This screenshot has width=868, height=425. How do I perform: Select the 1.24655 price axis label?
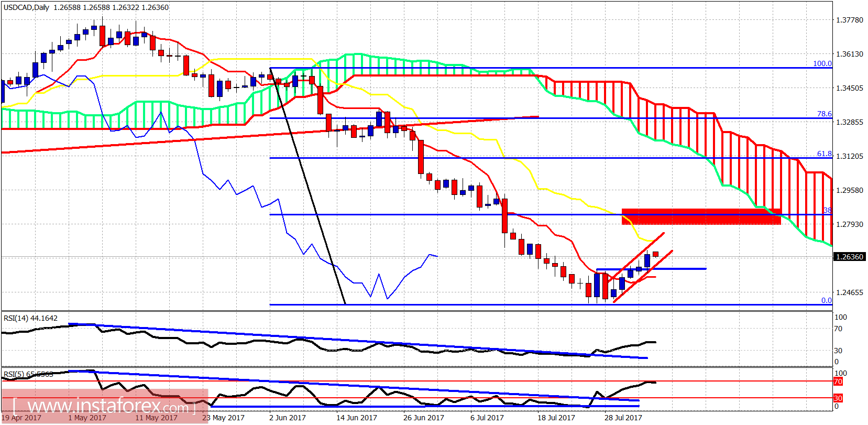(x=850, y=292)
